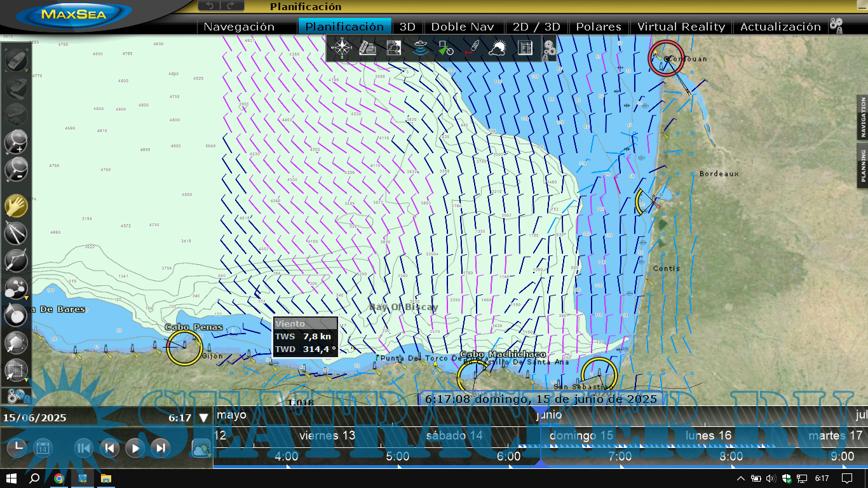
Task: Activate the hand pan tool
Action: point(16,206)
